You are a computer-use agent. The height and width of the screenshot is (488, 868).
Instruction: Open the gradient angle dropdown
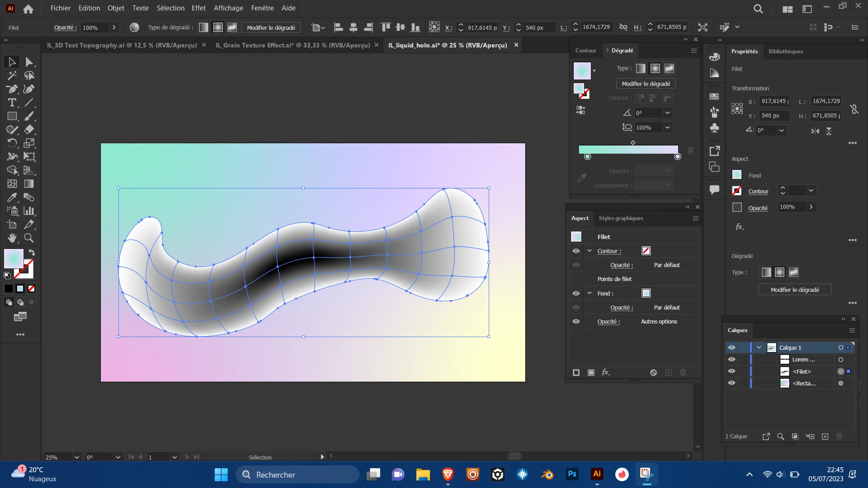click(x=667, y=113)
